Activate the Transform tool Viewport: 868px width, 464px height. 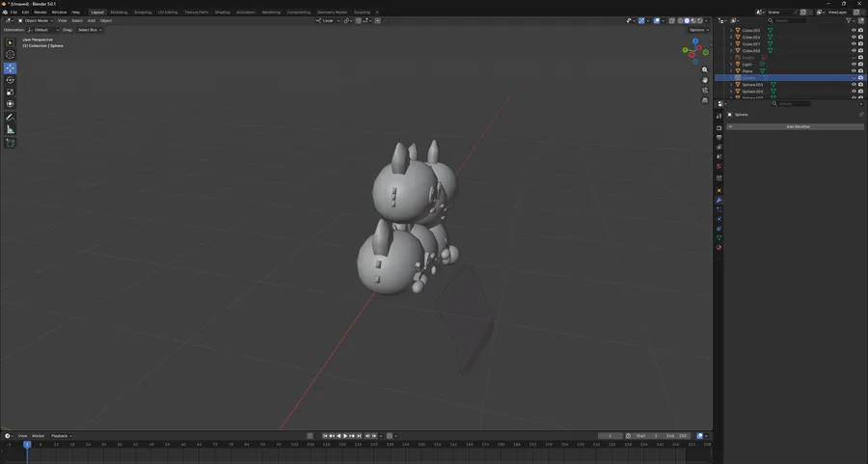(x=10, y=104)
